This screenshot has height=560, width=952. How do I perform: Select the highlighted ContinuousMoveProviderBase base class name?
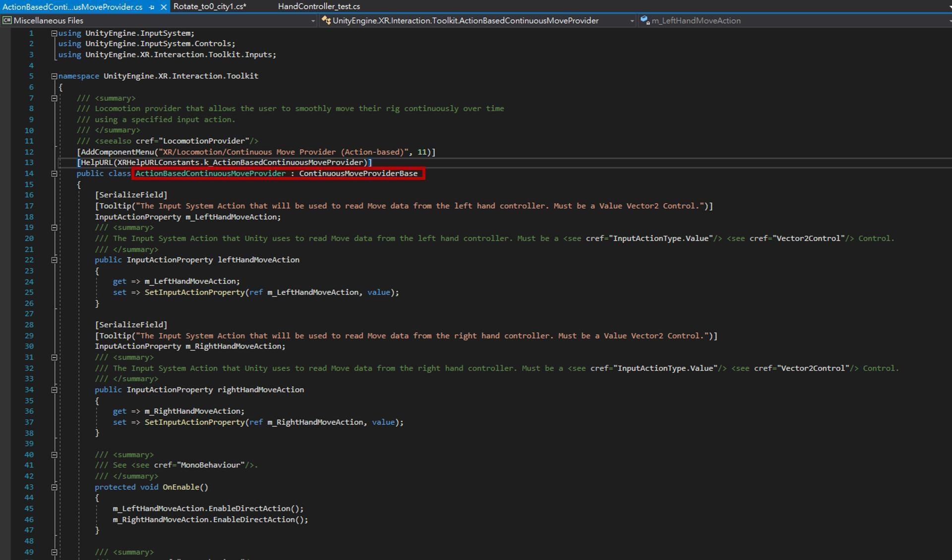point(358,173)
